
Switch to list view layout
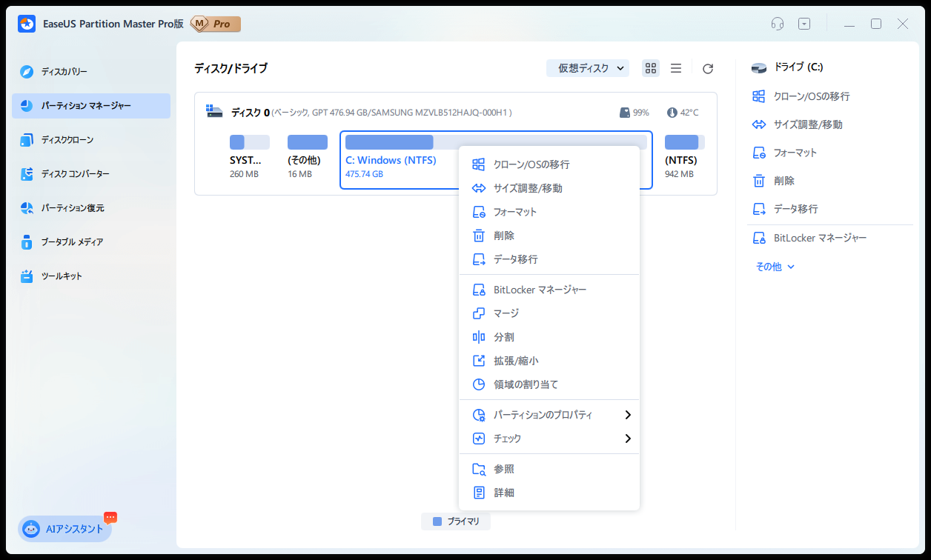676,68
